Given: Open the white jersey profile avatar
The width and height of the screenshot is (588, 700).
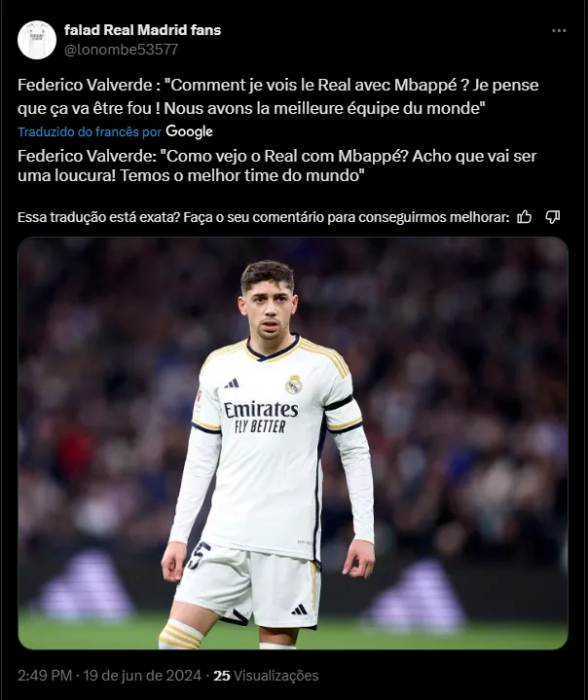Looking at the screenshot, I should coord(37,40).
